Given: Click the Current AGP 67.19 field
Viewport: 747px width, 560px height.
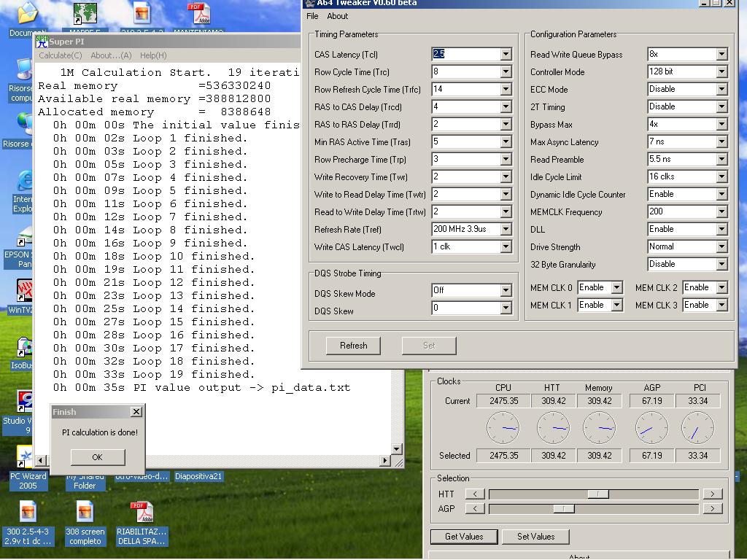Looking at the screenshot, I should point(651,401).
